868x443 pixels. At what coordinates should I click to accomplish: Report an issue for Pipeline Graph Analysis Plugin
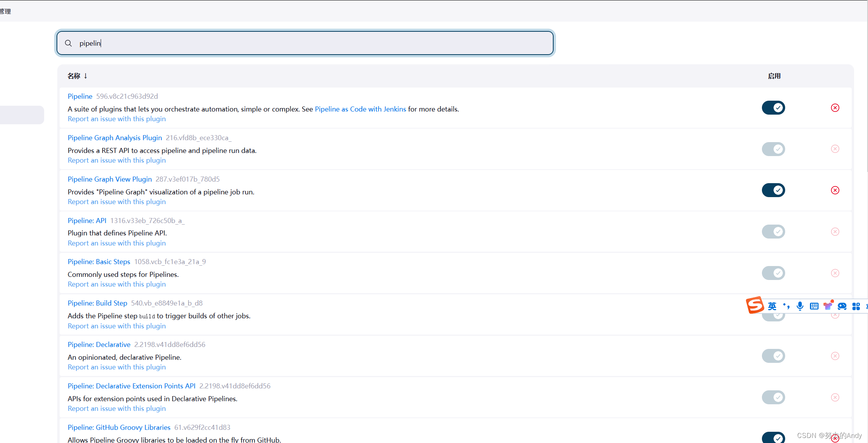coord(117,160)
